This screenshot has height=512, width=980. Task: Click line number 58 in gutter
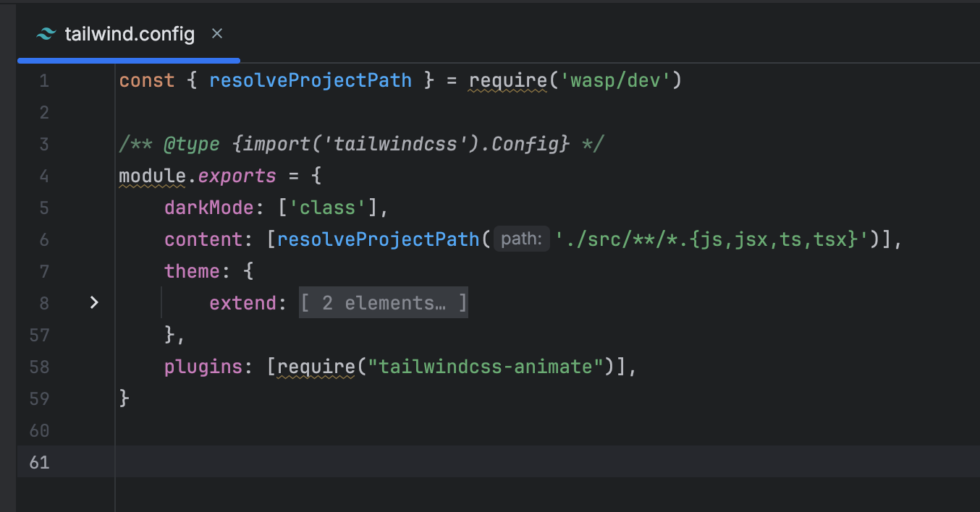pyautogui.click(x=40, y=367)
